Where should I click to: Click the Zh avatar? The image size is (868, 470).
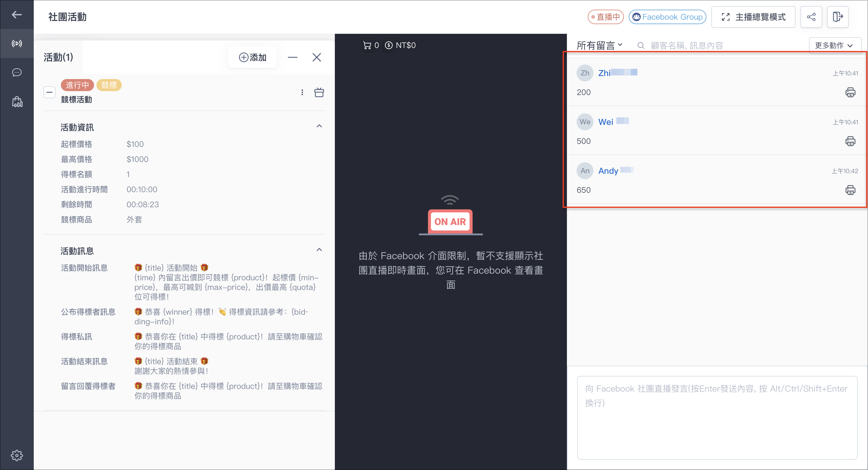(585, 73)
